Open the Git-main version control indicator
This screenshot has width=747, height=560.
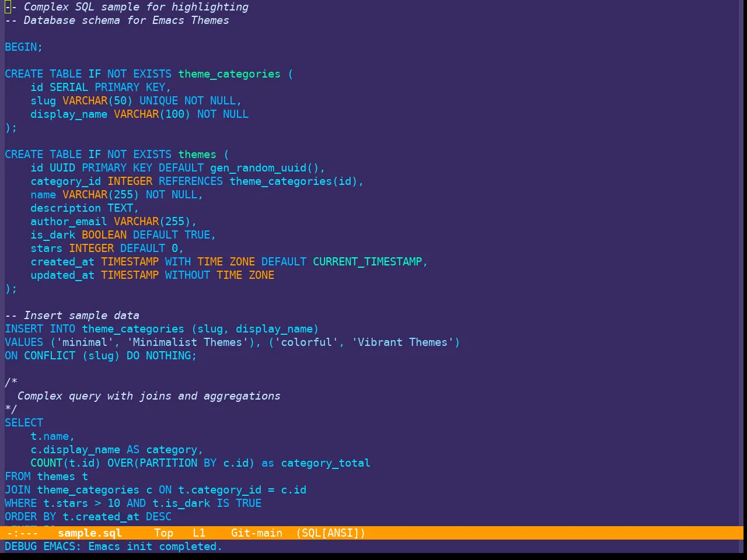257,533
